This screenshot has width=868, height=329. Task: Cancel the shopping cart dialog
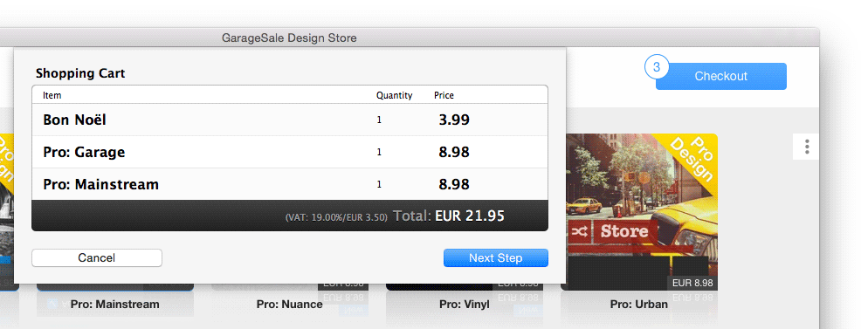(97, 257)
